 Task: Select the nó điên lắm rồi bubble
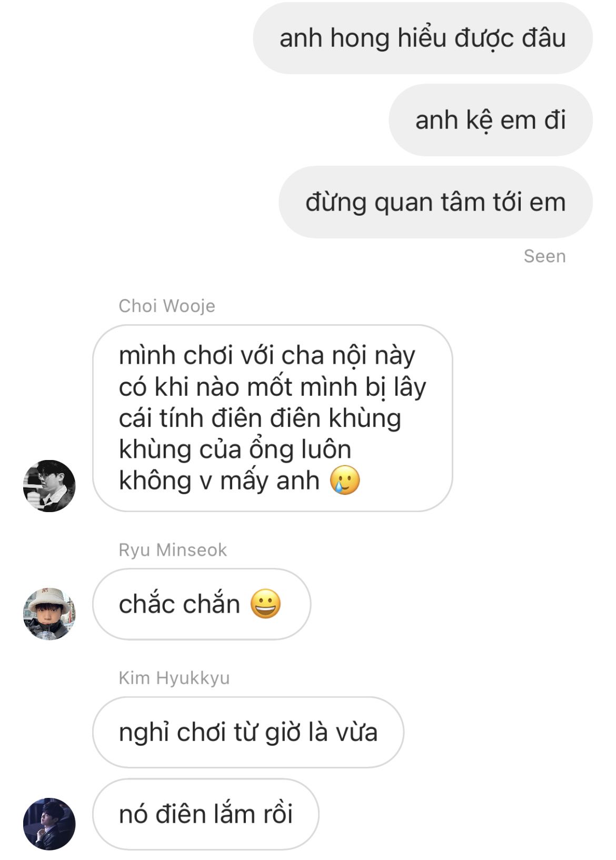click(206, 814)
